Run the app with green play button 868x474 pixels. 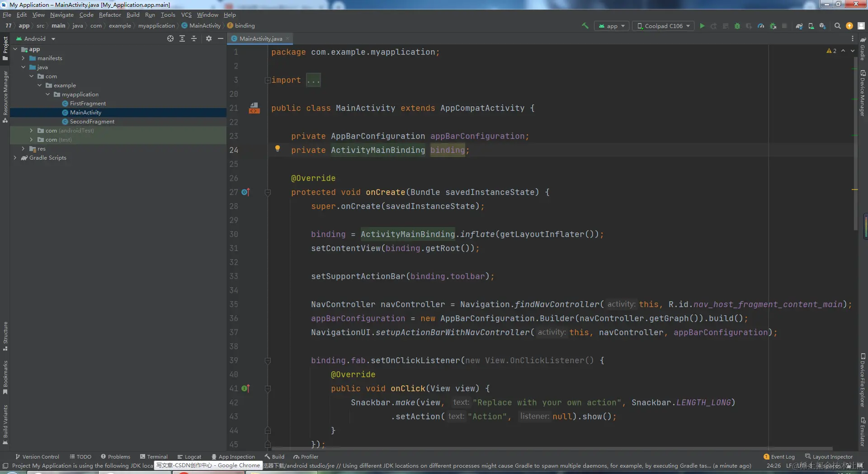click(x=702, y=26)
